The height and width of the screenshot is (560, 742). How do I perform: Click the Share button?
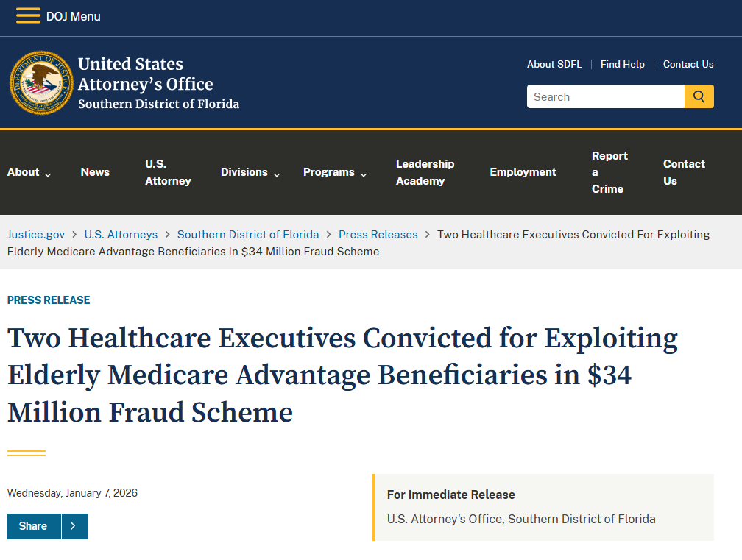(34, 526)
